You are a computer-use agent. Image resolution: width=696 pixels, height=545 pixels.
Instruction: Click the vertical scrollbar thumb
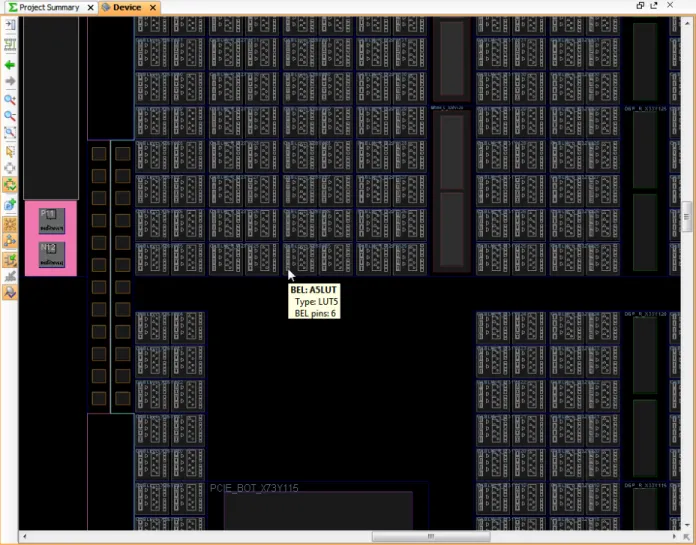pyautogui.click(x=686, y=217)
